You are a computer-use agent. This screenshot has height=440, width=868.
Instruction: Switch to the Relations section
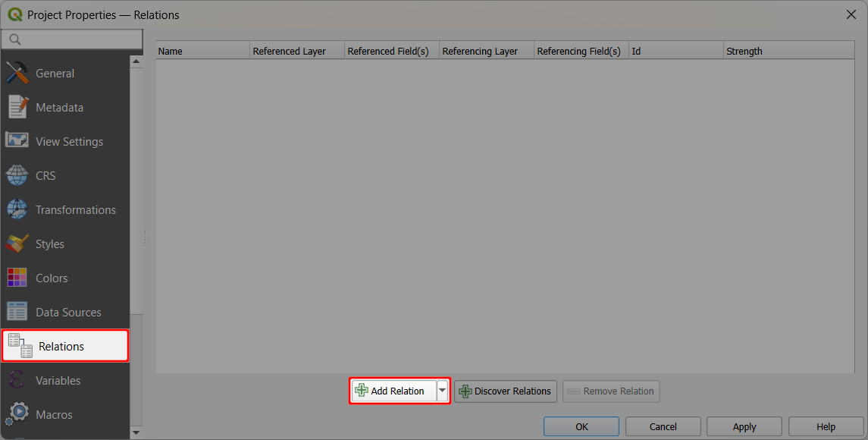click(64, 346)
